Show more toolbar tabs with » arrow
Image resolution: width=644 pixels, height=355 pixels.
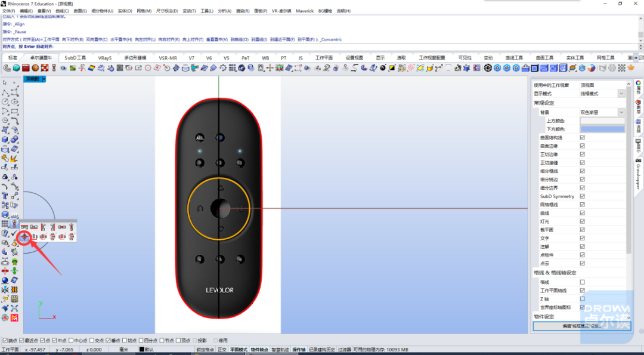coord(636,58)
